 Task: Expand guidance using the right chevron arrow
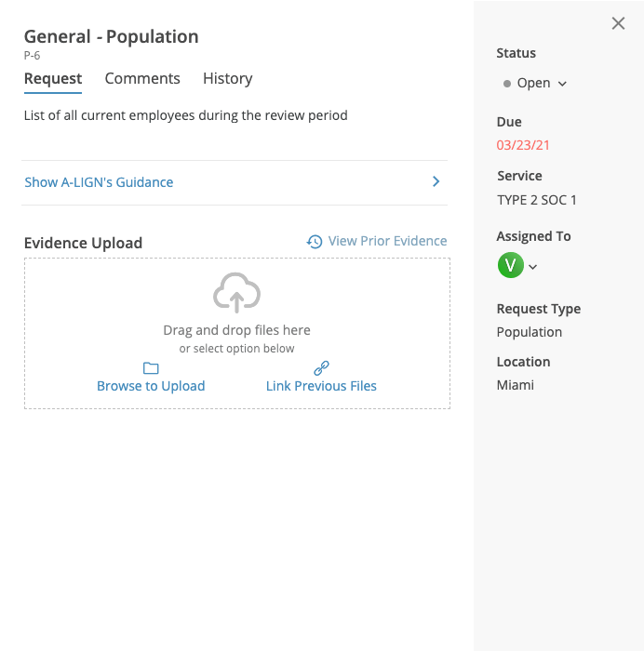[436, 182]
